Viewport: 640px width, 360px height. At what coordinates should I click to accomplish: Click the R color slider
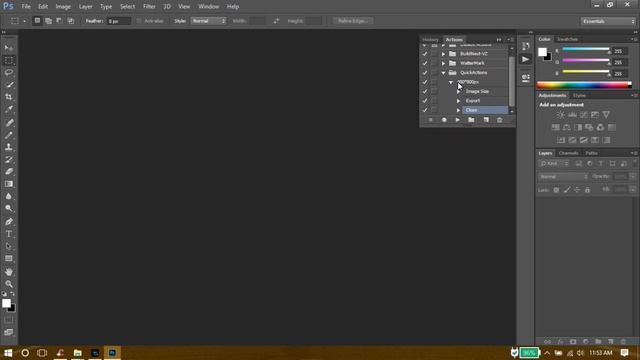[586, 49]
